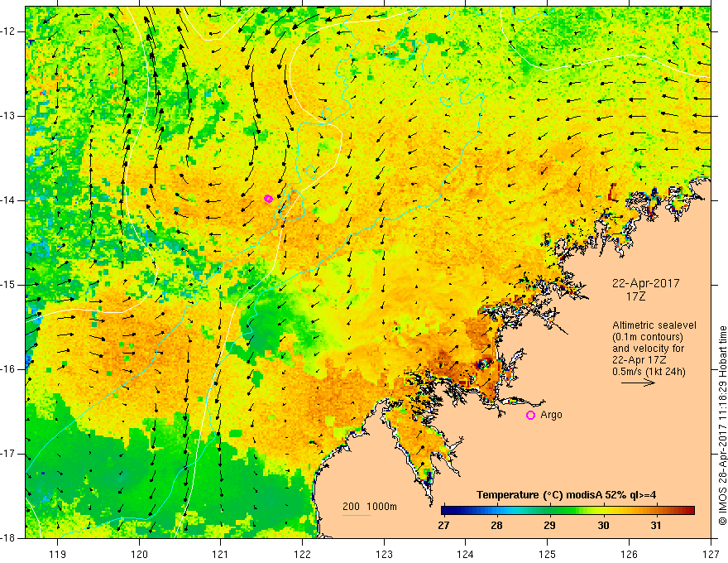This screenshot has width=728, height=563.
Task: Click the colorbar label '27'
Action: pyautogui.click(x=444, y=526)
